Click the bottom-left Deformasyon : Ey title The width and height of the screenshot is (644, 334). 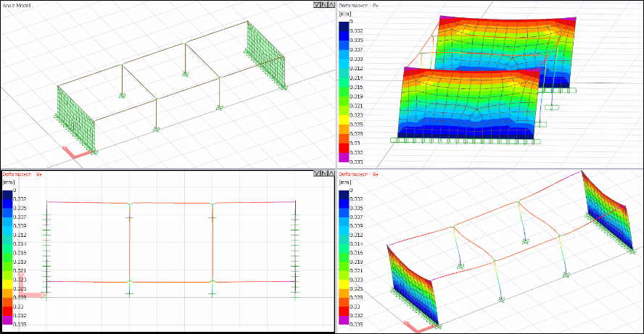pos(22,175)
